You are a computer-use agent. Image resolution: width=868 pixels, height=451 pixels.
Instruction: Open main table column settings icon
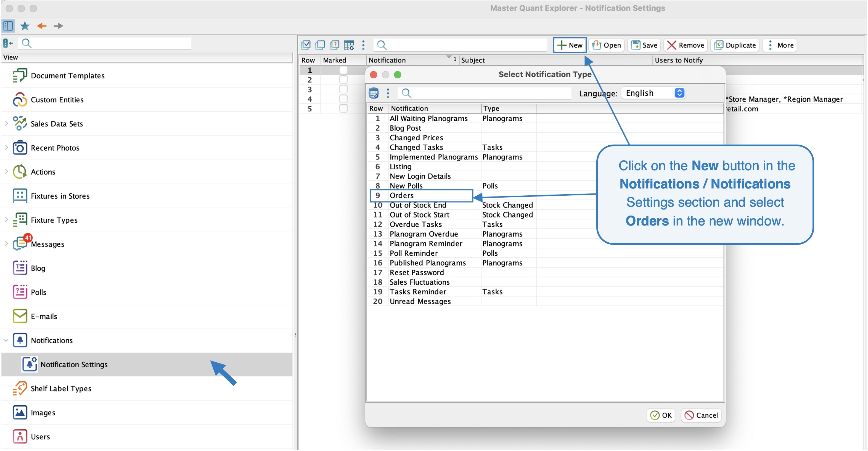pos(349,45)
